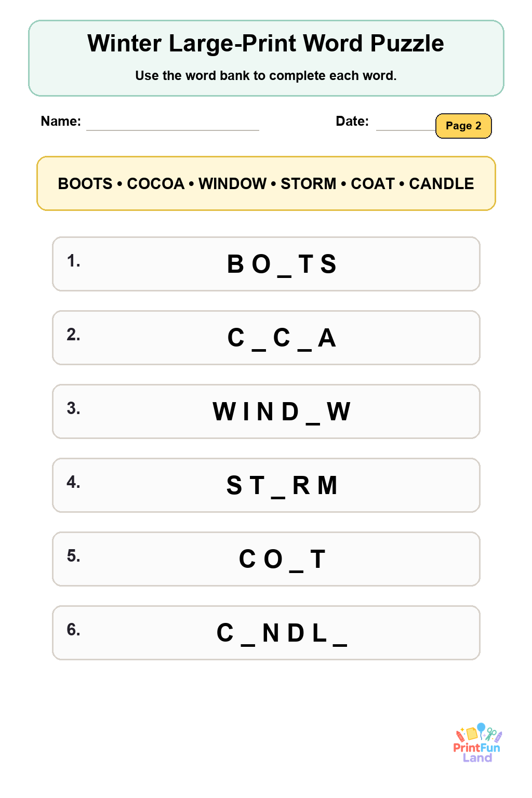
Task: Click the word WINDOW in word bank
Action: click(232, 183)
